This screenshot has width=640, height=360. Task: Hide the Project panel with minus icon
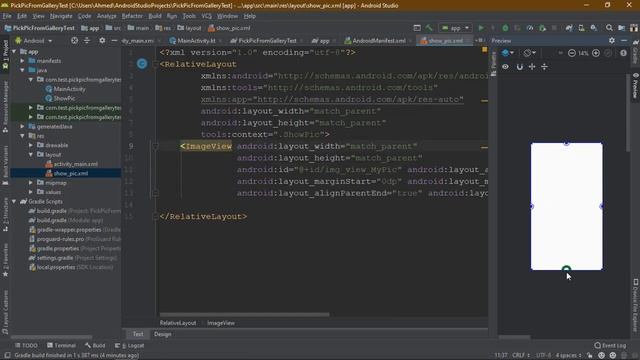tap(114, 41)
